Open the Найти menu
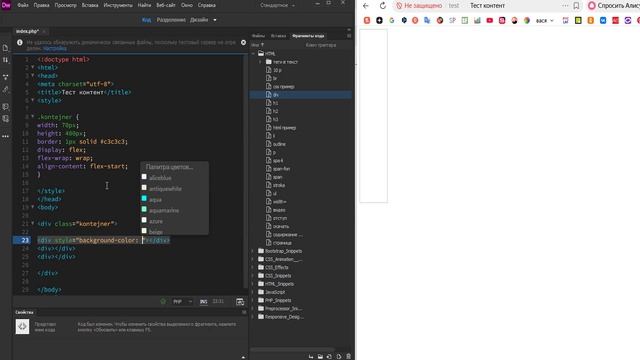The width and height of the screenshot is (640, 360). (144, 5)
